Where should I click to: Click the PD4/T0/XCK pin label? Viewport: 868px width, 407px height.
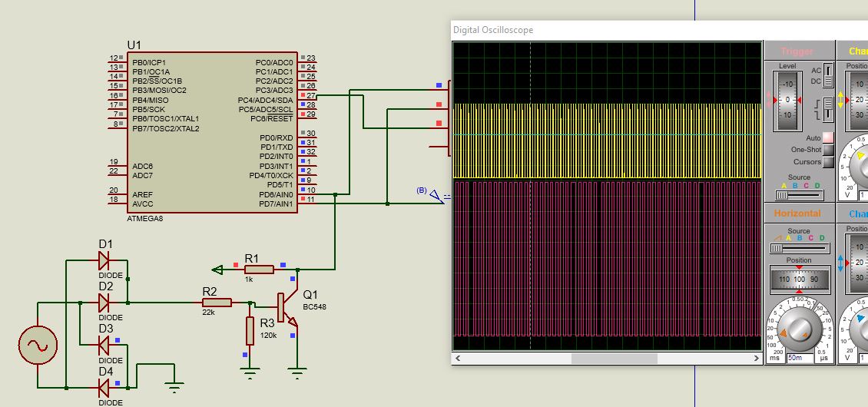coord(271,176)
